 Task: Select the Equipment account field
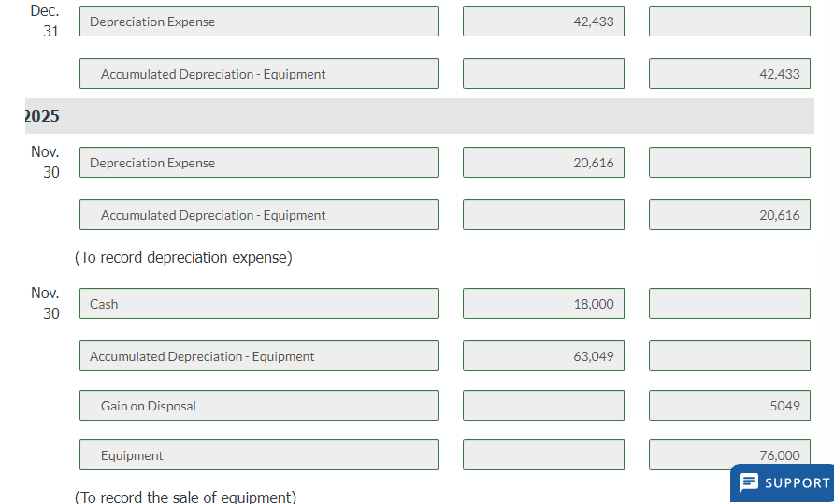[x=259, y=455]
